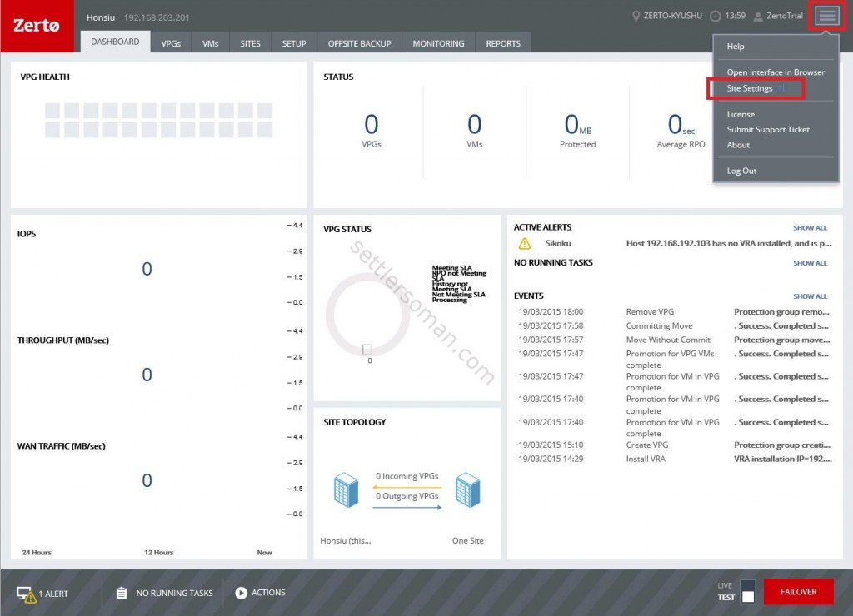Click SHOW ALL next to EVENTS
The width and height of the screenshot is (853, 616).
tap(809, 296)
